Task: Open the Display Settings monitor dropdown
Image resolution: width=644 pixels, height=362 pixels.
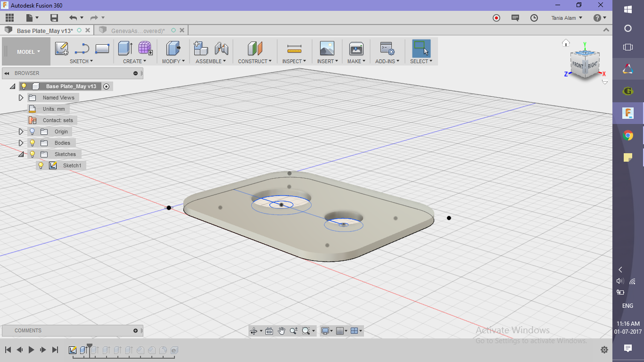Action: pyautogui.click(x=327, y=331)
